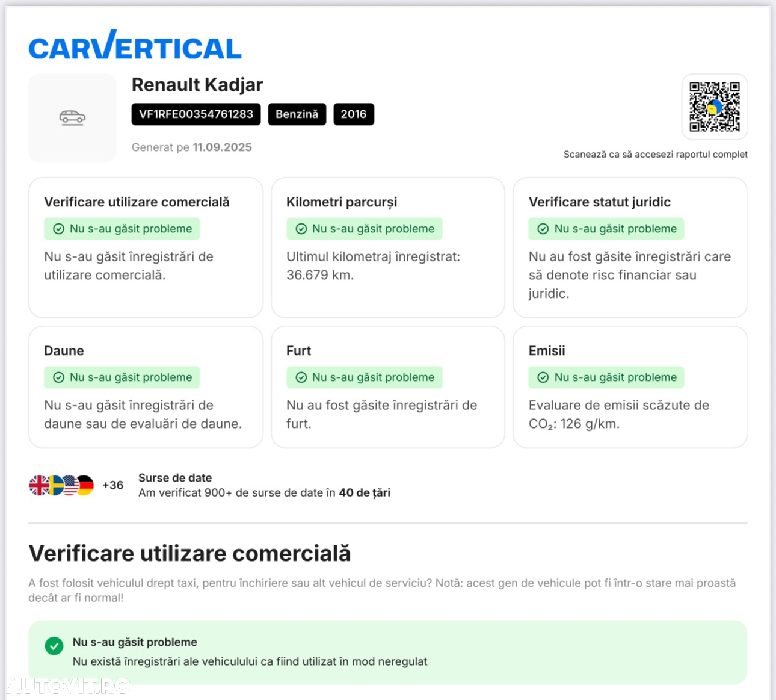Click the 'Nu s-au găsit probleme' badge in Emisii card

(x=606, y=377)
